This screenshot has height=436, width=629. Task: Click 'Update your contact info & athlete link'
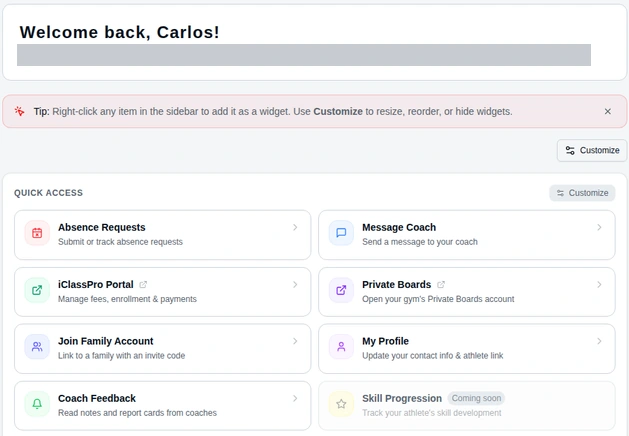tap(432, 356)
